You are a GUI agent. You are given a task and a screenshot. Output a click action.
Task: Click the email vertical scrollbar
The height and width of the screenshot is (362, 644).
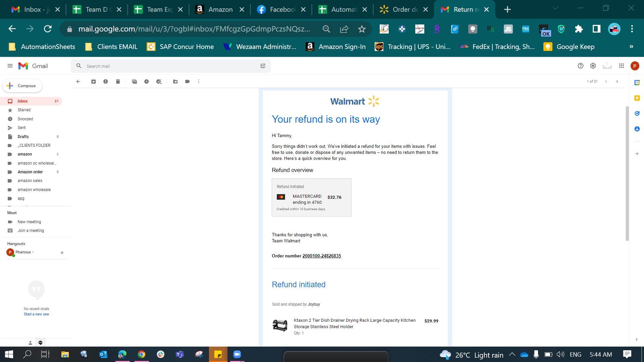point(627,173)
